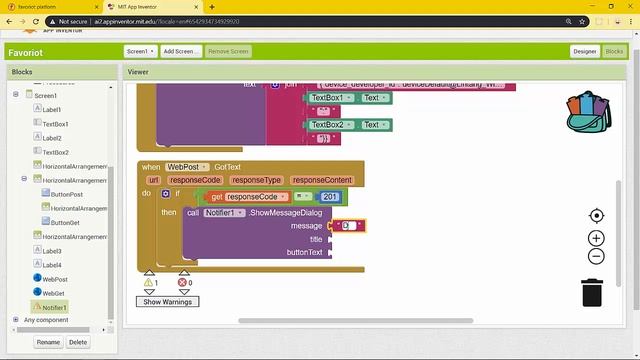Viewport: 640px width, 360px height.
Task: Click the Show Warnings button
Action: click(167, 302)
